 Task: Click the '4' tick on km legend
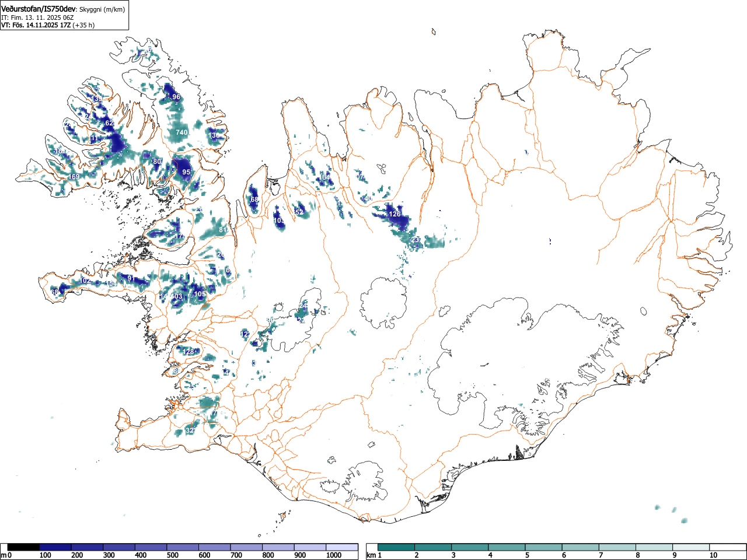coord(490,555)
